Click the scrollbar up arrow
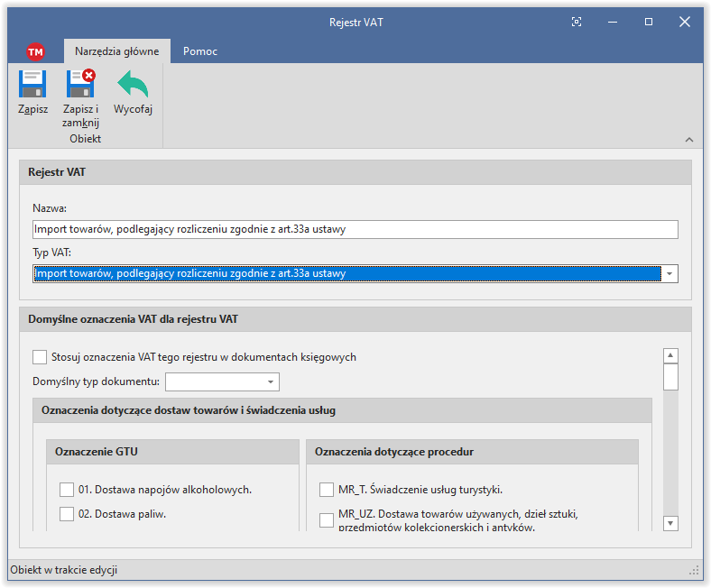This screenshot has height=588, width=711. (670, 356)
